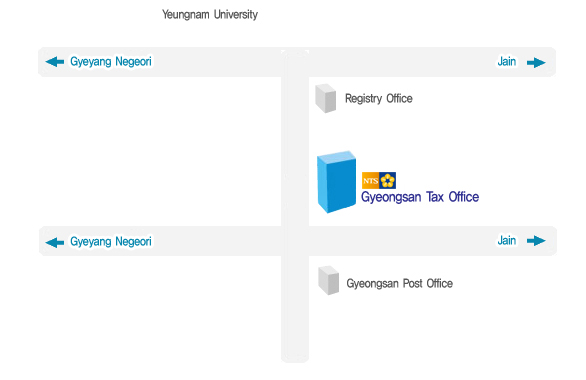This screenshot has height=380, width=586.
Task: Click the intersection of vertical and lower road
Action: click(x=295, y=241)
